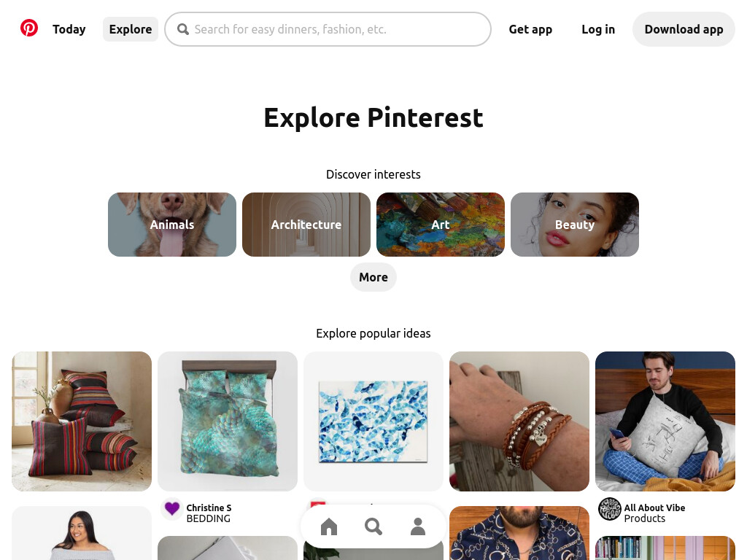Click the Download app button
The image size is (747, 560).
[x=684, y=29]
